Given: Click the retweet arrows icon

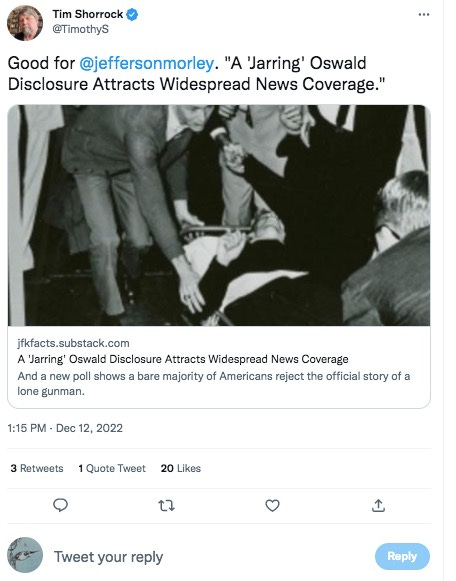Looking at the screenshot, I should (x=166, y=505).
